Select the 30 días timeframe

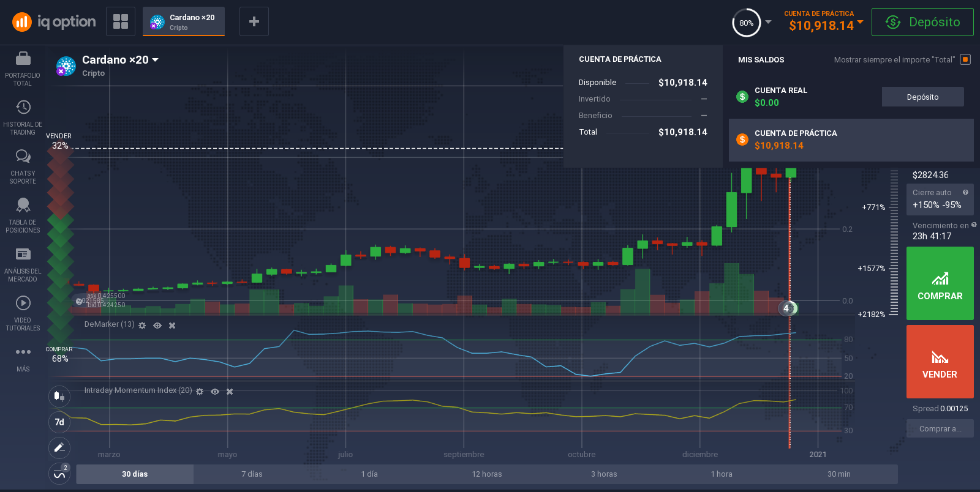pos(135,474)
